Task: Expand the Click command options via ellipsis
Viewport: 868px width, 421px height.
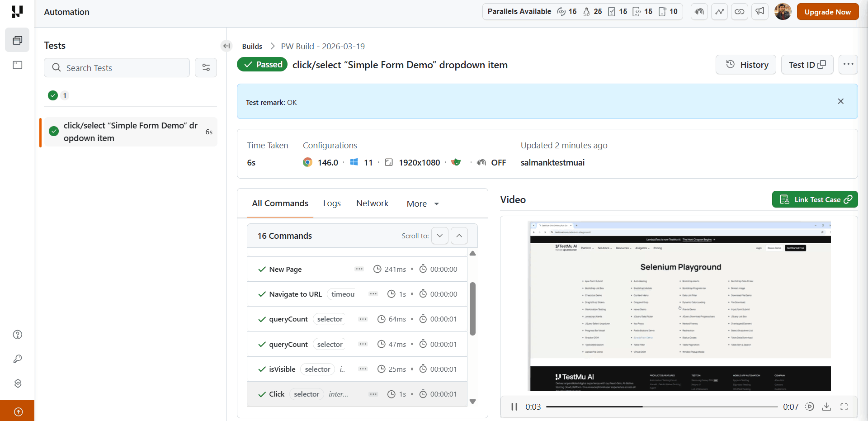Action: coord(373,394)
